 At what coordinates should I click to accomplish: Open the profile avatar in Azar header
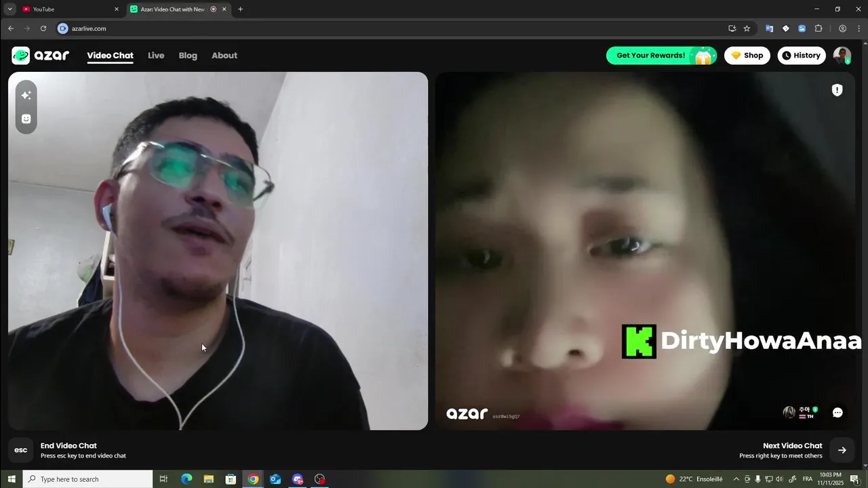point(842,56)
